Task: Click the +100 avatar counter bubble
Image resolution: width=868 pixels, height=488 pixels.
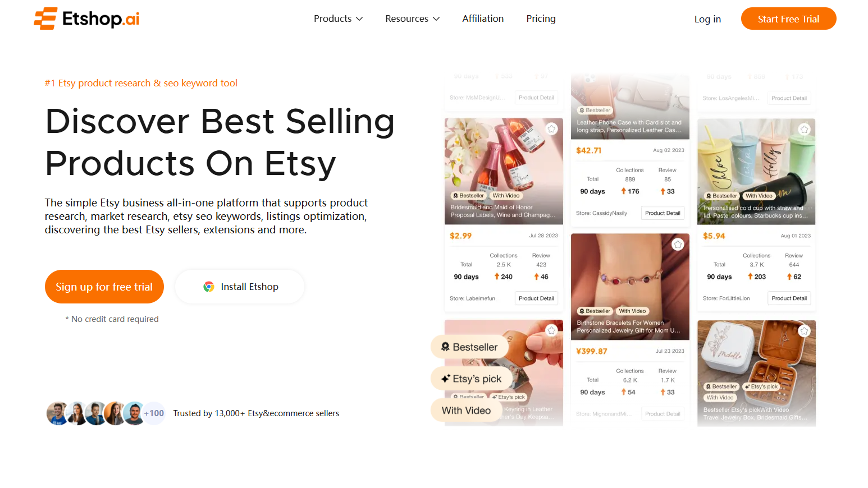Action: pos(154,413)
